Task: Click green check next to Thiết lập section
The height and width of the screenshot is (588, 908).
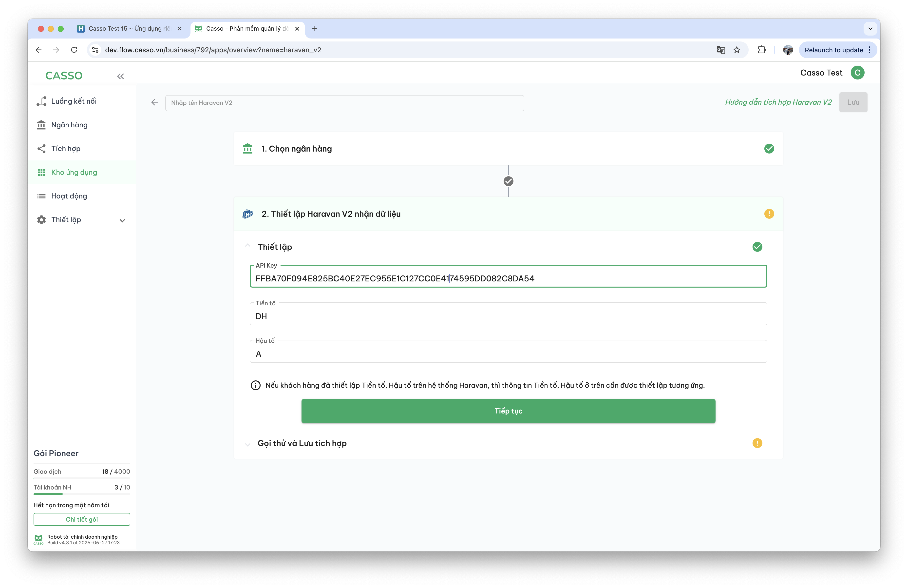Action: point(757,247)
